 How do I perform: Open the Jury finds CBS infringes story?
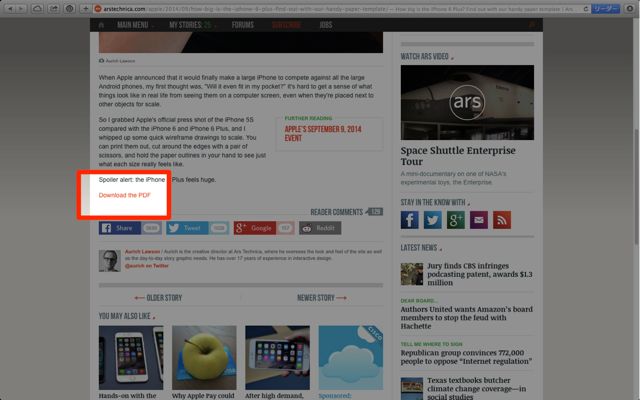[x=480, y=274]
